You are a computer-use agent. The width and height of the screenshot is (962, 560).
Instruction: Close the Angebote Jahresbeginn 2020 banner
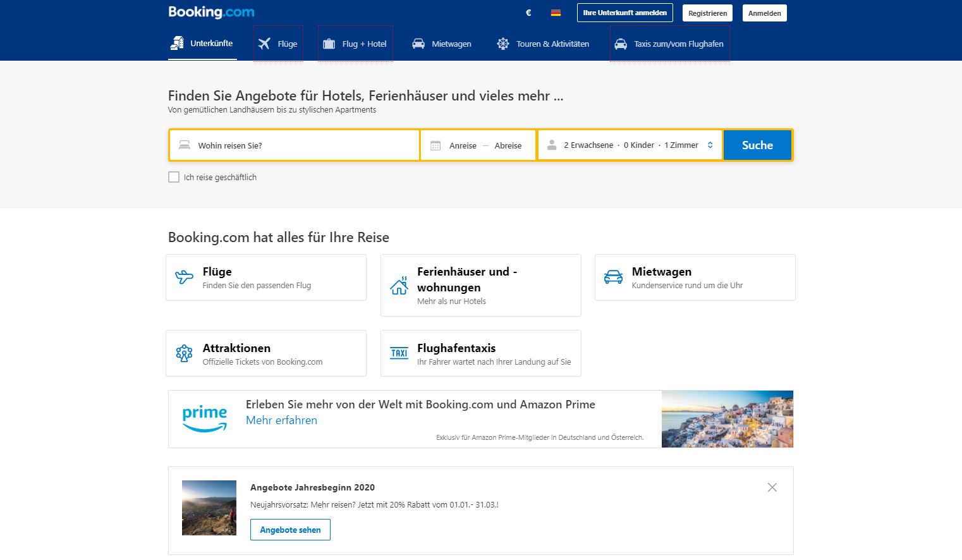772,487
